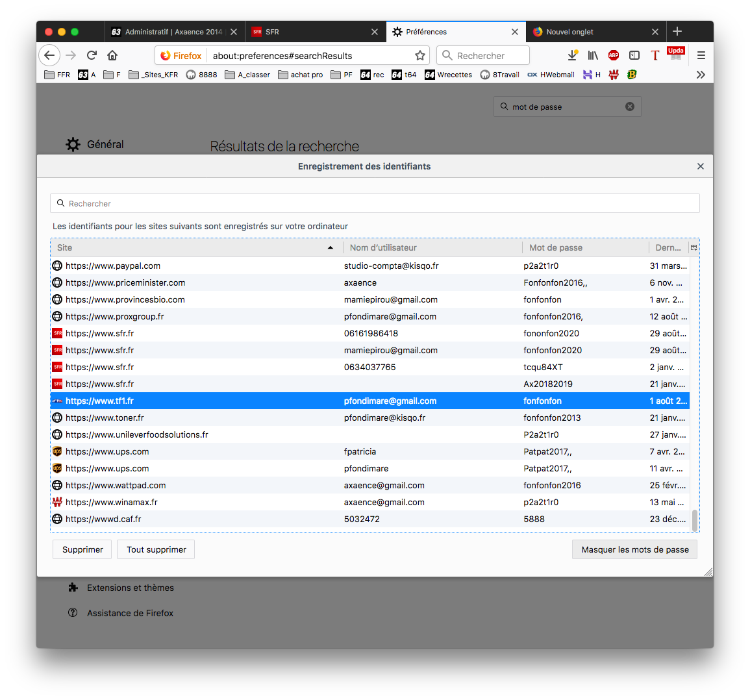Reload the current page
This screenshot has width=750, height=700.
[x=92, y=55]
